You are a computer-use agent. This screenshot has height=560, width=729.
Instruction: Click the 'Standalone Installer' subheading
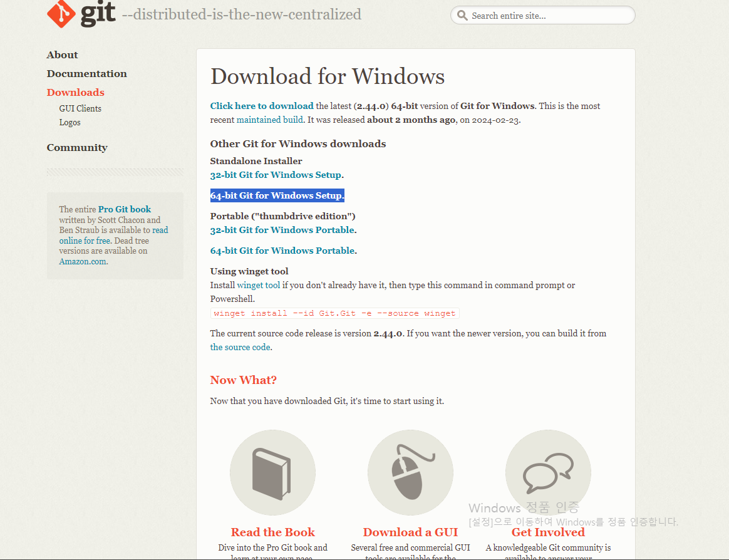click(256, 161)
